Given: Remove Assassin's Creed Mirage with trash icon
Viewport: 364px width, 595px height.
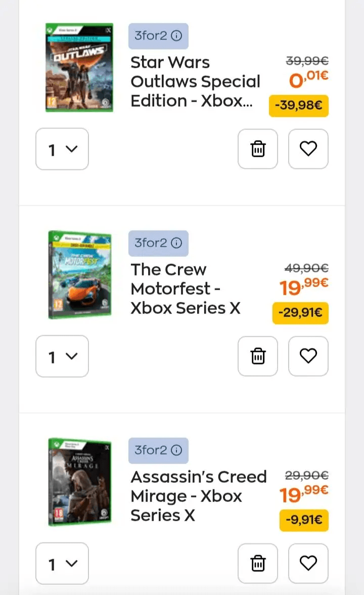Looking at the screenshot, I should [x=258, y=563].
